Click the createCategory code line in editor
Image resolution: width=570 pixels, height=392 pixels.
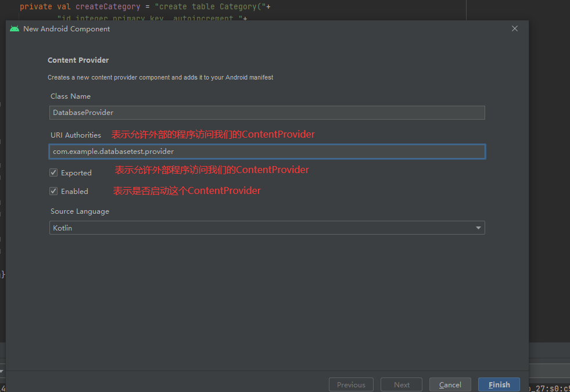145,6
